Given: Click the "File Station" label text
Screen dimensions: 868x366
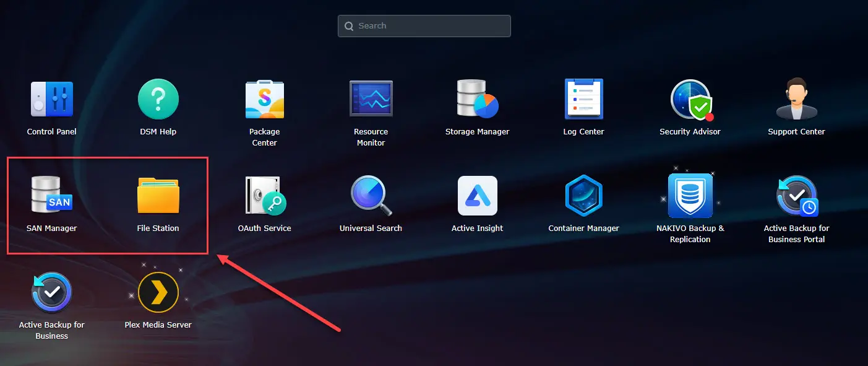Looking at the screenshot, I should [x=158, y=229].
